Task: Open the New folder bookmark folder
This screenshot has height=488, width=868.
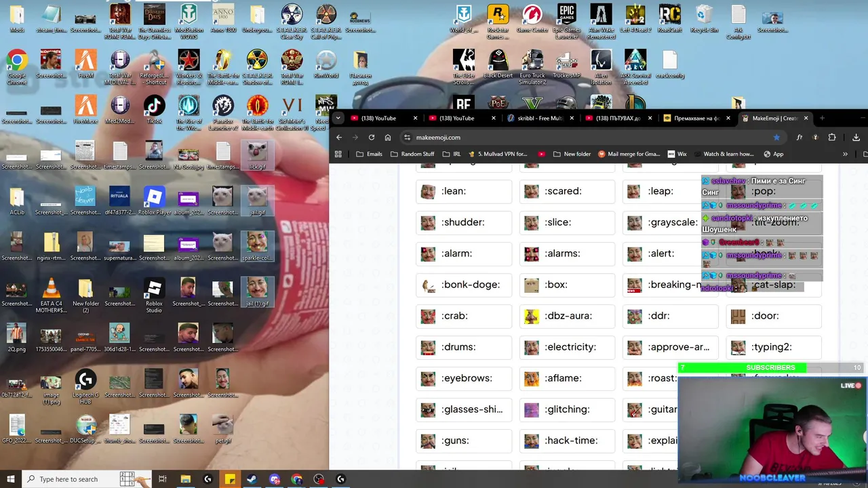Action: [572, 154]
